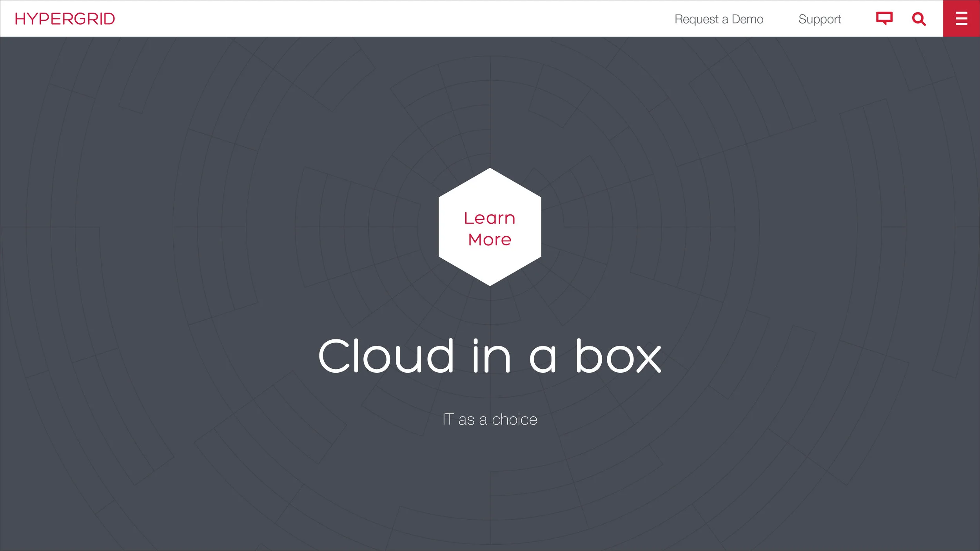The height and width of the screenshot is (551, 980).
Task: Open the chat bubble icon
Action: tap(884, 18)
